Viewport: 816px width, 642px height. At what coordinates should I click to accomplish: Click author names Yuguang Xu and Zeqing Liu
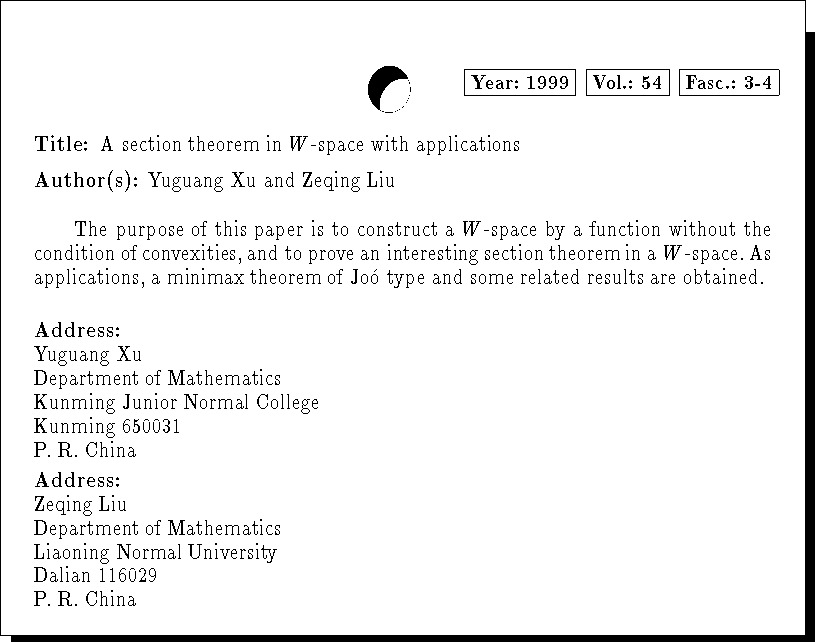271,181
